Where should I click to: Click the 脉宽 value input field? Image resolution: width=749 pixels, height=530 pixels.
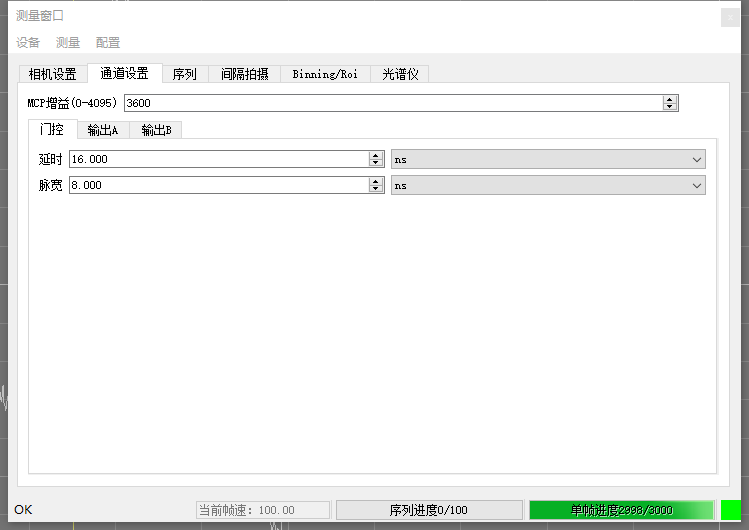[218, 185]
